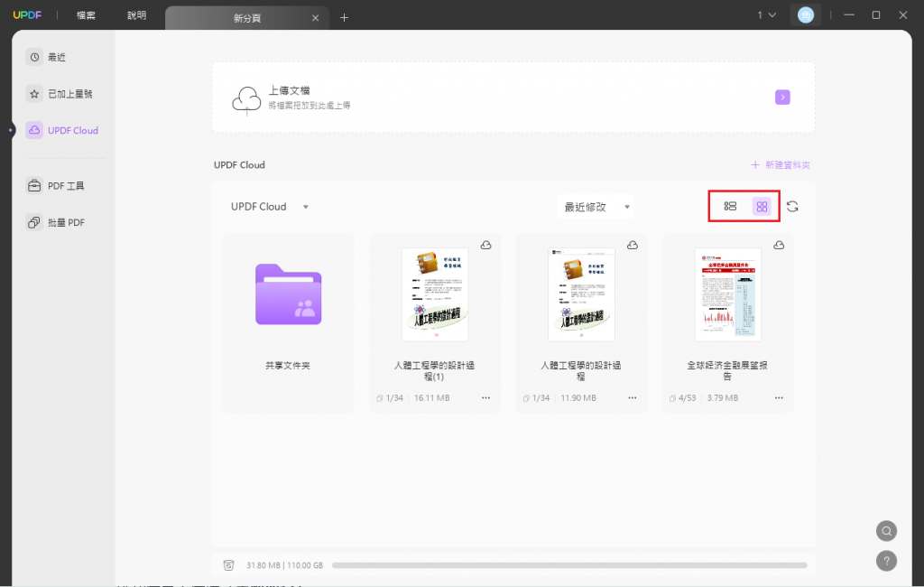924x587 pixels.
Task: Open the user account avatar
Action: pos(806,15)
